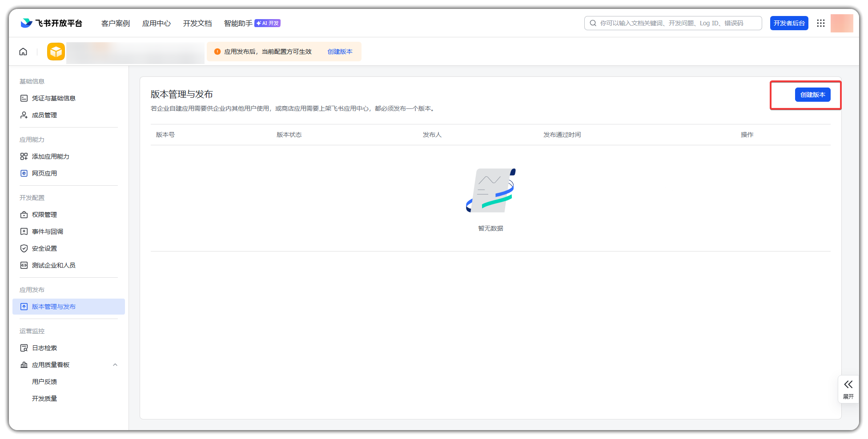The height and width of the screenshot is (439, 868).
Task: Select the 成员管理 sidebar icon
Action: [x=24, y=115]
